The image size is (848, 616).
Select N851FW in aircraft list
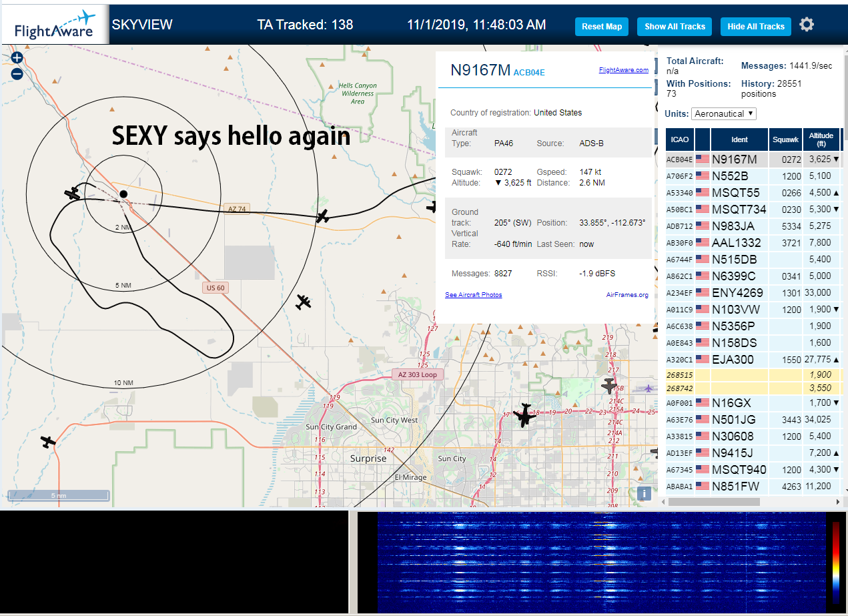[753, 487]
